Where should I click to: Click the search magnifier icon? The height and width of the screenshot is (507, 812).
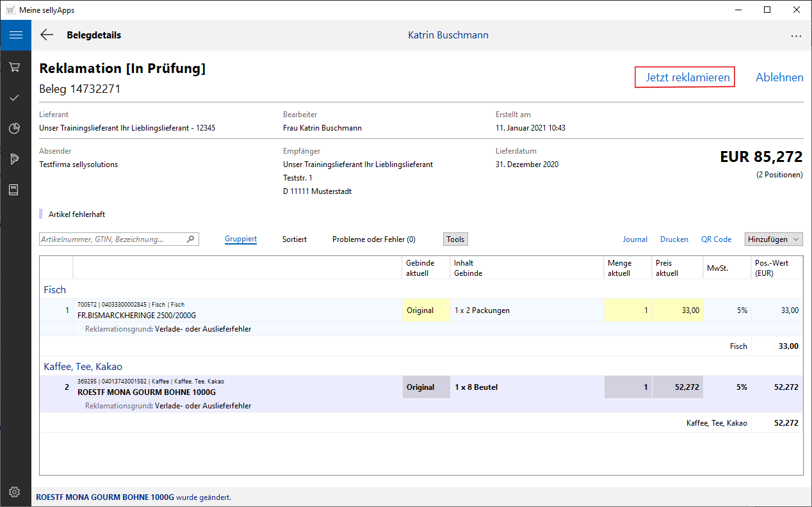(190, 239)
